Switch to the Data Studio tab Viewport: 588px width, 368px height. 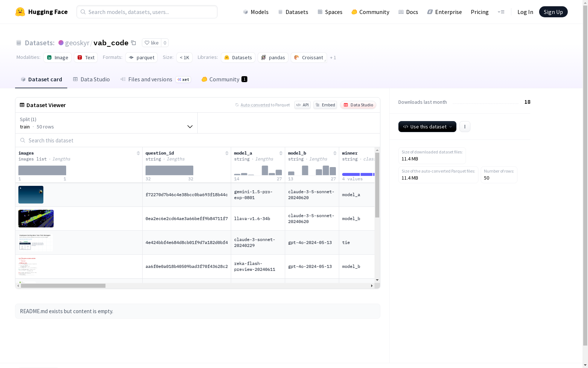click(91, 79)
